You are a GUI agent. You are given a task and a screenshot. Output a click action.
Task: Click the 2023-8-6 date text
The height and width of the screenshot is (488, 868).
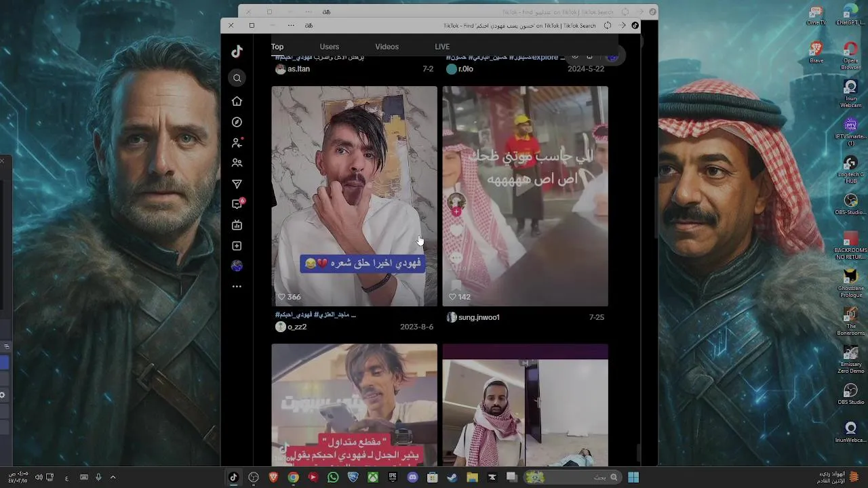coord(417,327)
